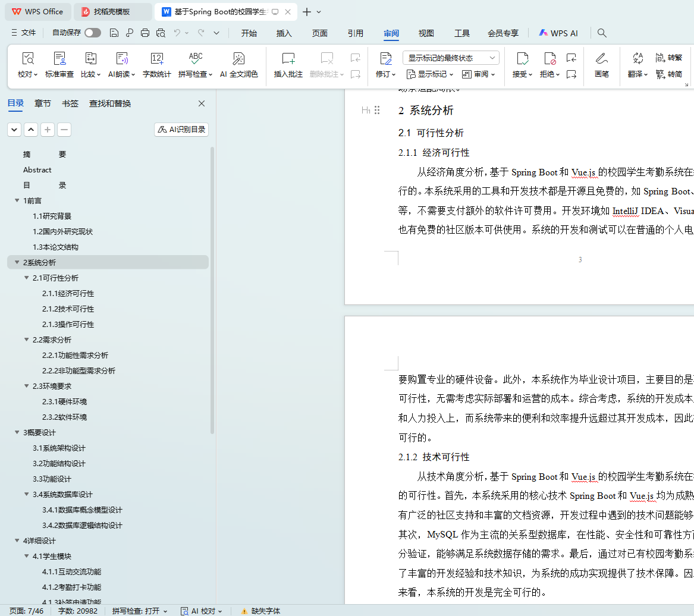Click the print icon in quick toolbar
Image resolution: width=694 pixels, height=616 pixels.
coord(145,33)
